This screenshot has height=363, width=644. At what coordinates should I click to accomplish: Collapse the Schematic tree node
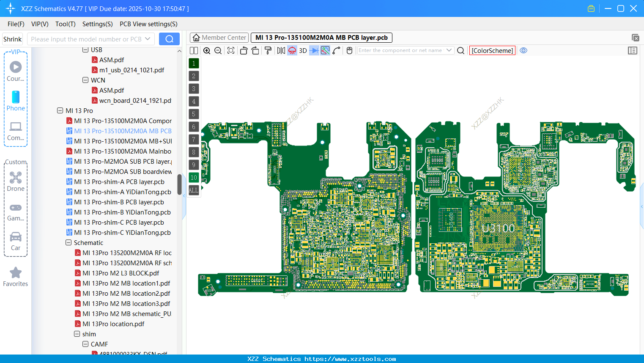pos(69,242)
